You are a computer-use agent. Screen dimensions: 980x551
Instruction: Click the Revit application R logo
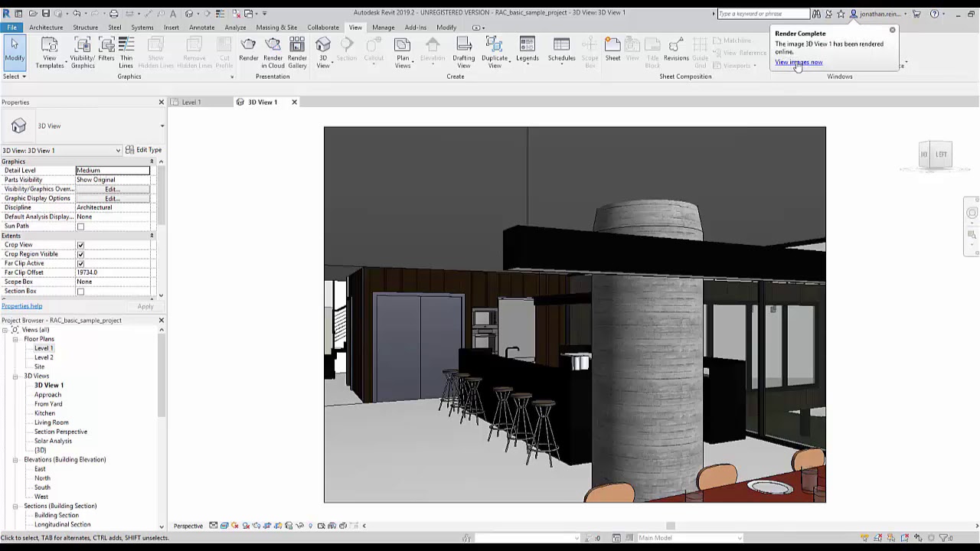click(6, 14)
